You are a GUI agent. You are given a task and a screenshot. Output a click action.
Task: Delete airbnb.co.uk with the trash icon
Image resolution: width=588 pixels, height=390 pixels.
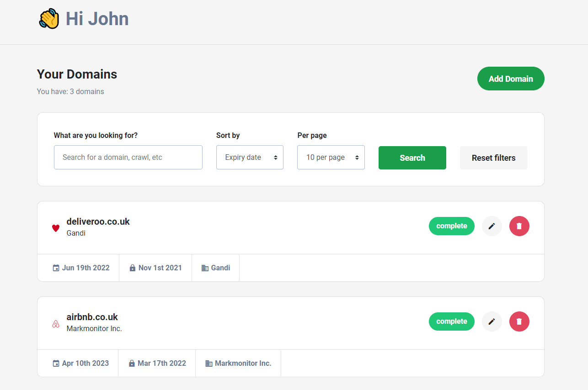[519, 321]
